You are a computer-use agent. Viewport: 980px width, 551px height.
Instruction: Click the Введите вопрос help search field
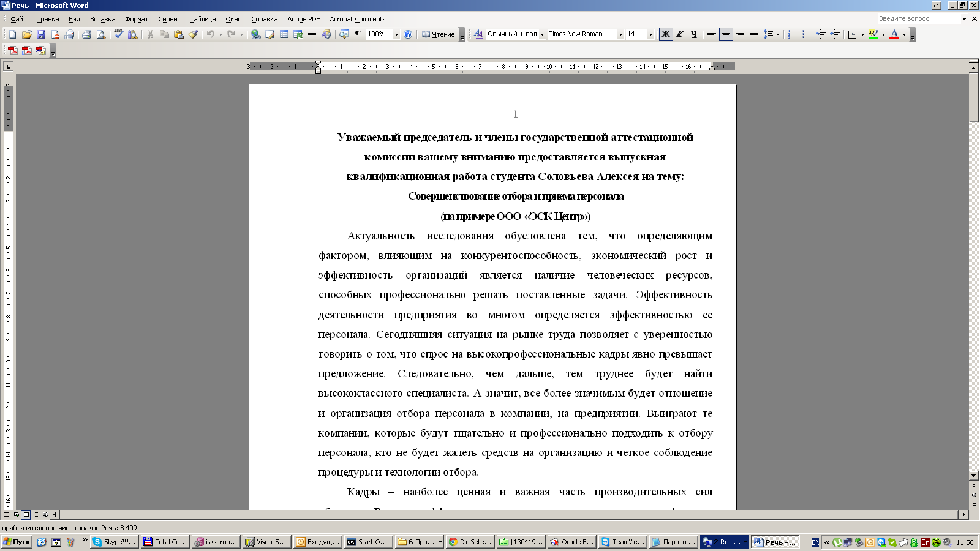[x=918, y=19]
